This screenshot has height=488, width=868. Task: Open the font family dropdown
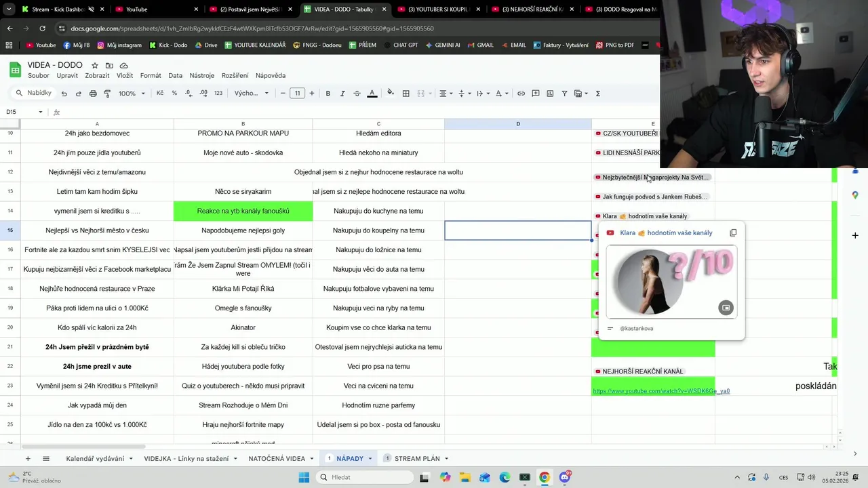[252, 94]
